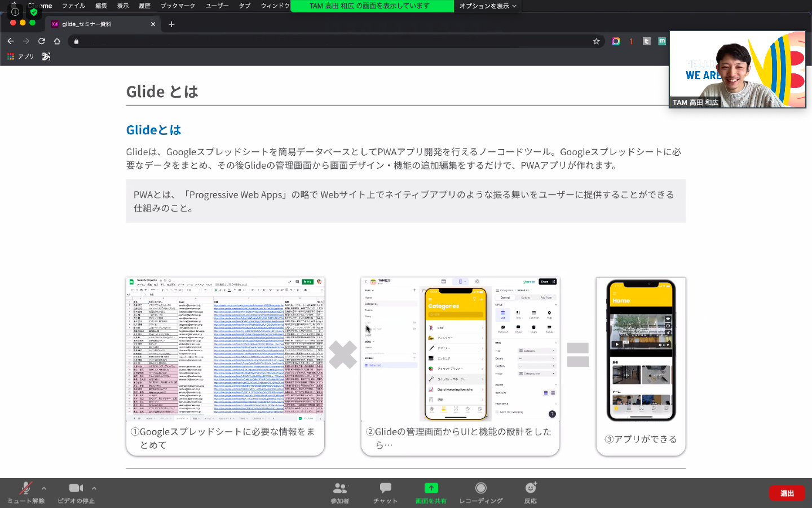Open the colorful ring extension icon
Screen dimensions: 812x508
coord(616,41)
